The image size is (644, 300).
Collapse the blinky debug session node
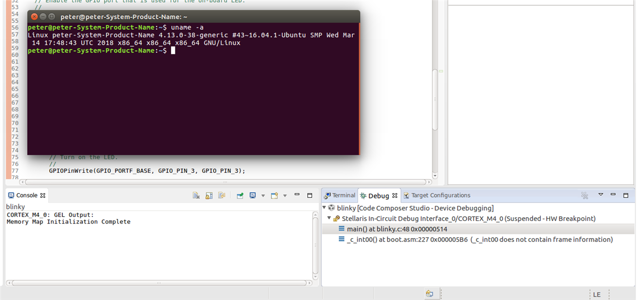[x=324, y=208]
